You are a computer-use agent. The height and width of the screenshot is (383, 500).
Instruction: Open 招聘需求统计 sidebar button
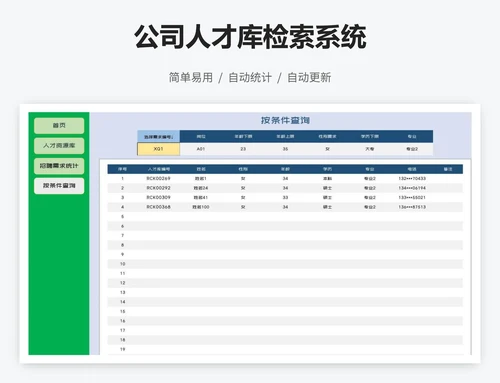tap(59, 166)
